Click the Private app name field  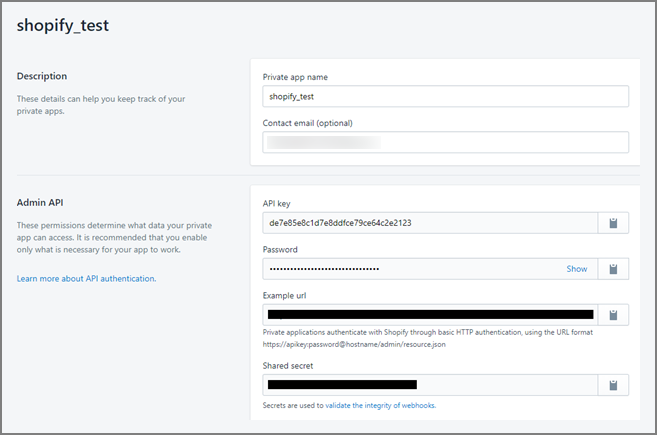tap(445, 96)
